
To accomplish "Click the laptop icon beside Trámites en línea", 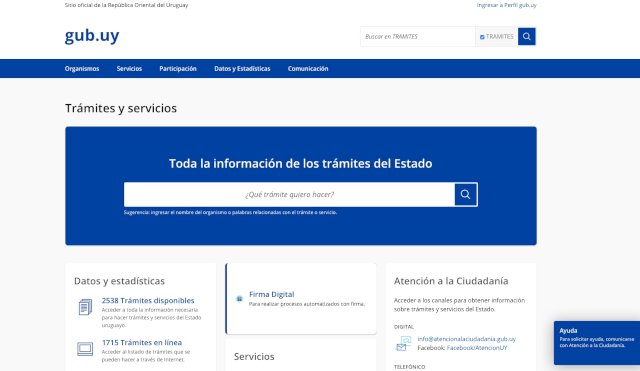I will tap(85, 349).
